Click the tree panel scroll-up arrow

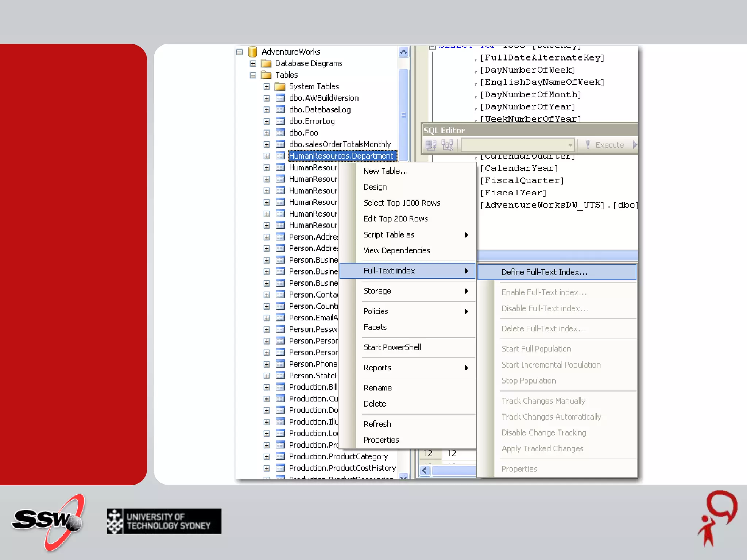403,52
